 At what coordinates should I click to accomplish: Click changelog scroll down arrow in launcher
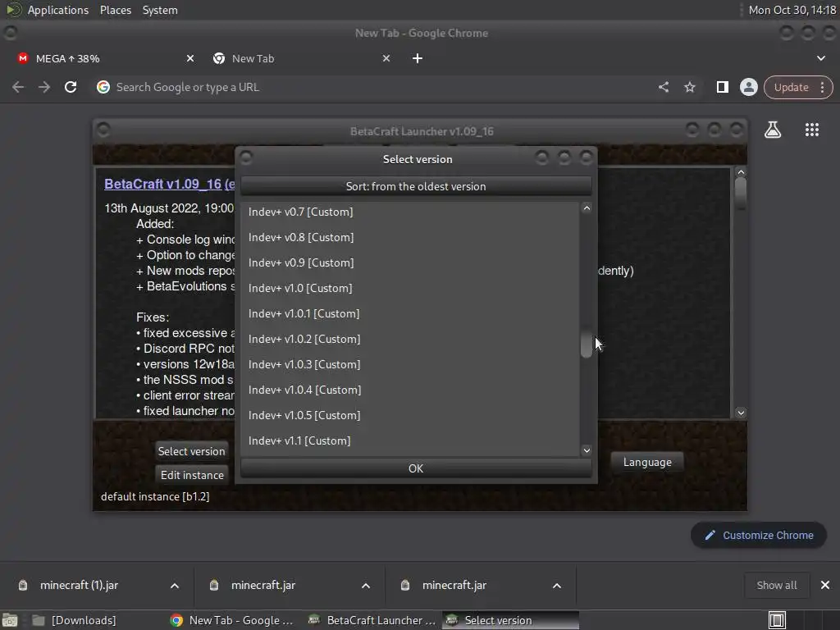741,413
